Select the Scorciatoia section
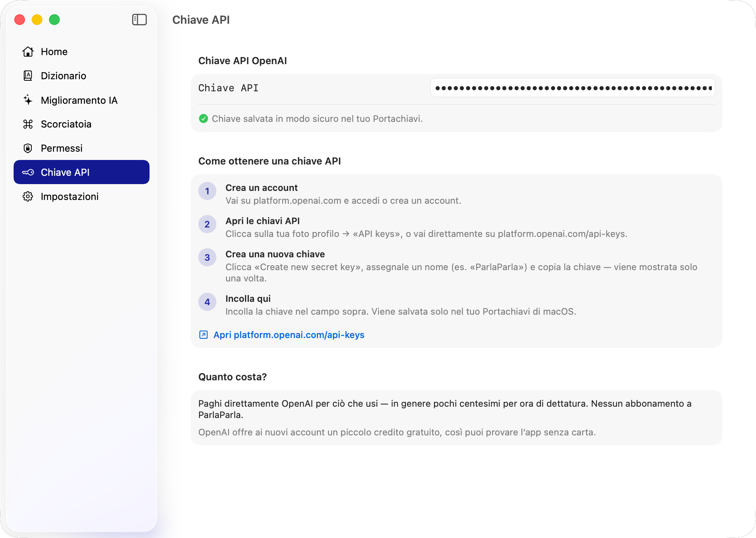 [66, 124]
